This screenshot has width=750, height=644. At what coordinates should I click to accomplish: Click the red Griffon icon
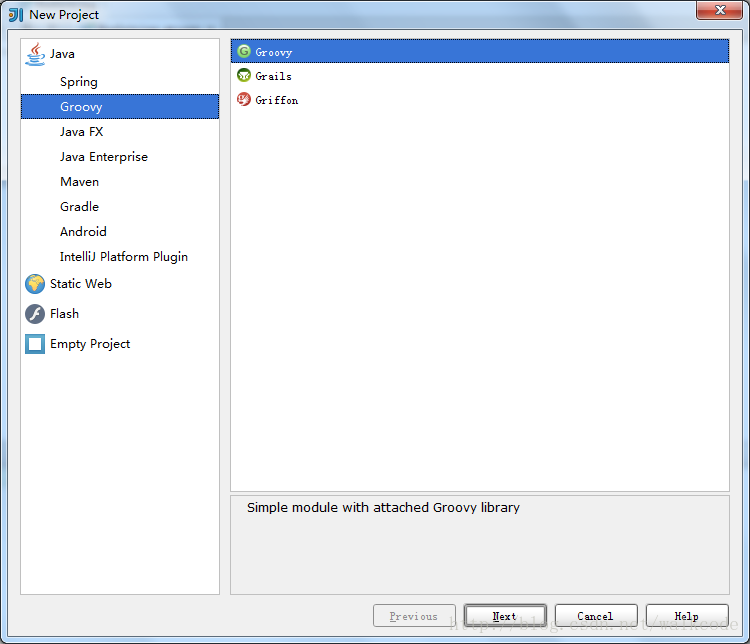pos(244,99)
